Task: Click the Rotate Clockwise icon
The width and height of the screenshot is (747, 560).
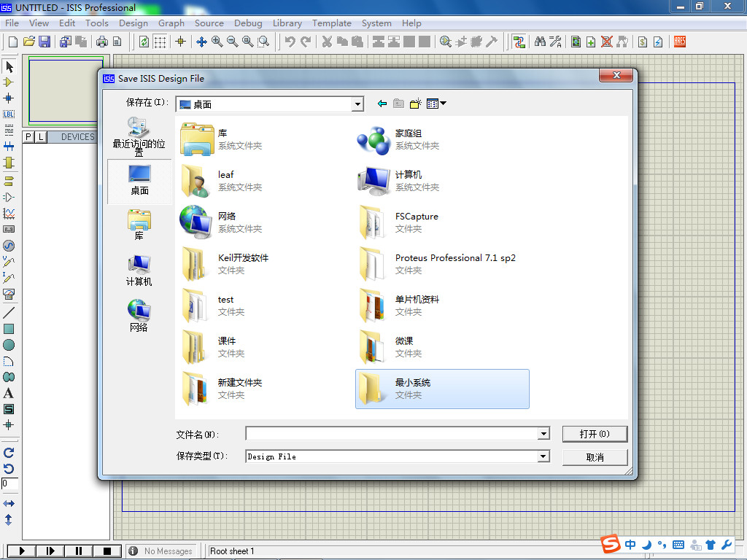Action: tap(9, 452)
